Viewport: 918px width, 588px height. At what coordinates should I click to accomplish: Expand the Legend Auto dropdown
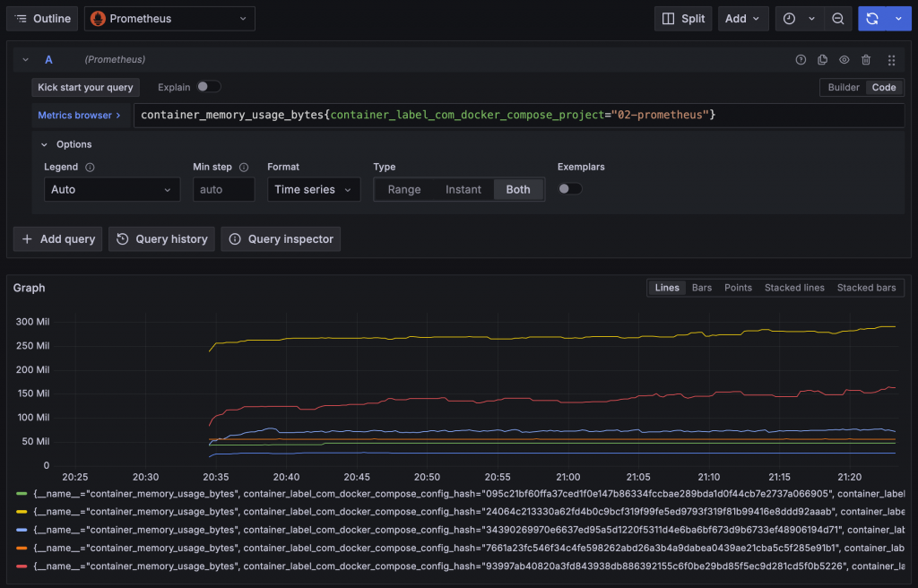[111, 189]
